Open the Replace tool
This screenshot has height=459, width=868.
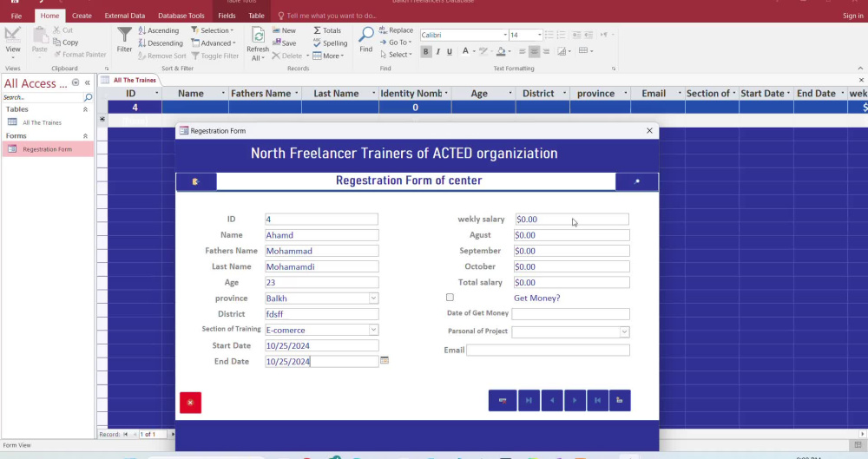pos(397,30)
